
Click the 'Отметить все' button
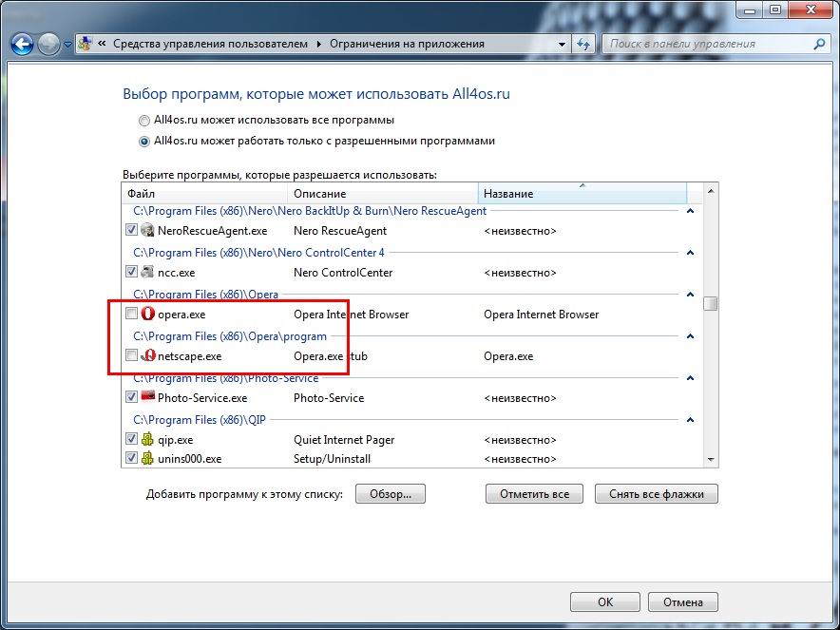tap(535, 494)
